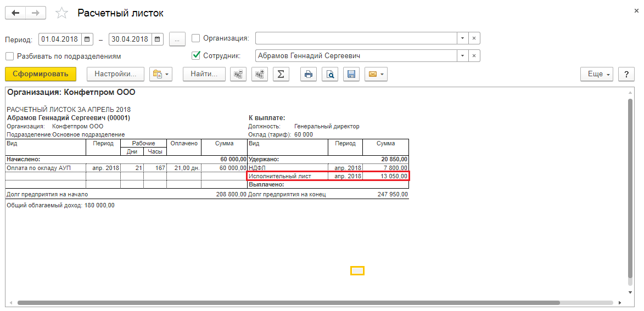The height and width of the screenshot is (311, 644).
Task: Open calendar for period end date
Action: 158,39
